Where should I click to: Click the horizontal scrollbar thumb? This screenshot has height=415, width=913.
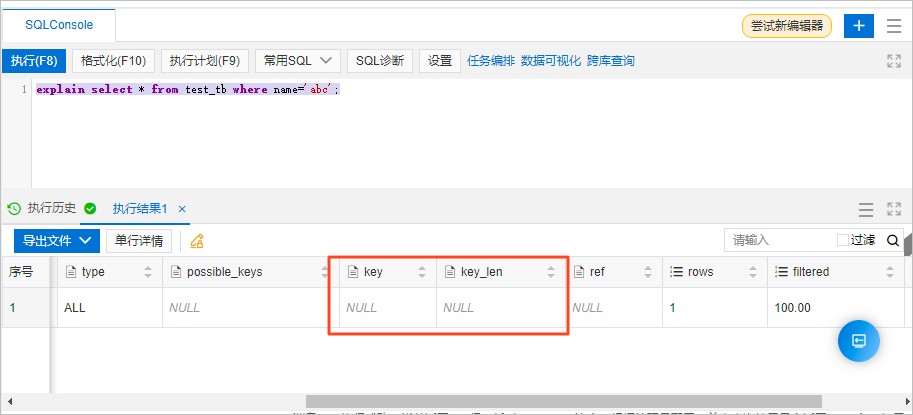click(564, 402)
